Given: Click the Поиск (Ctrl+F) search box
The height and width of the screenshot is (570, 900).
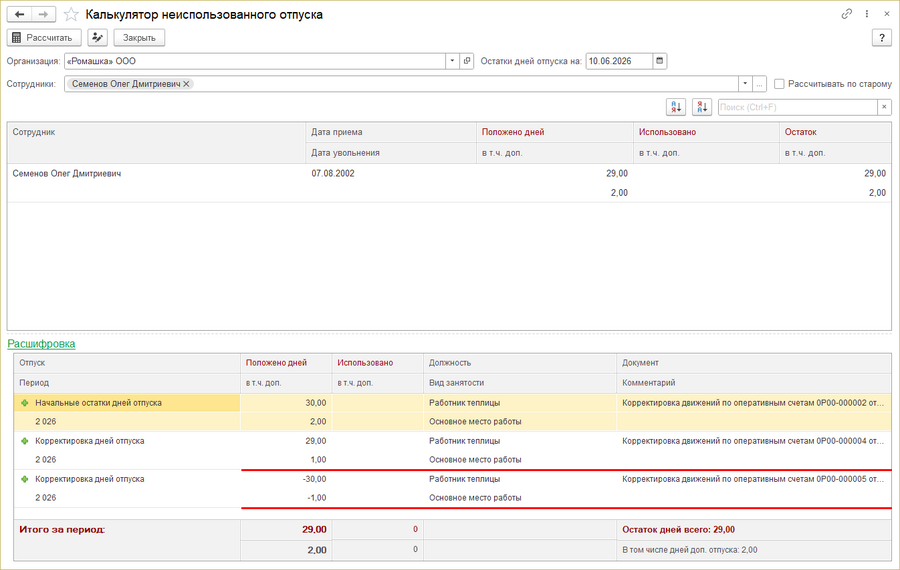Looking at the screenshot, I should point(798,107).
